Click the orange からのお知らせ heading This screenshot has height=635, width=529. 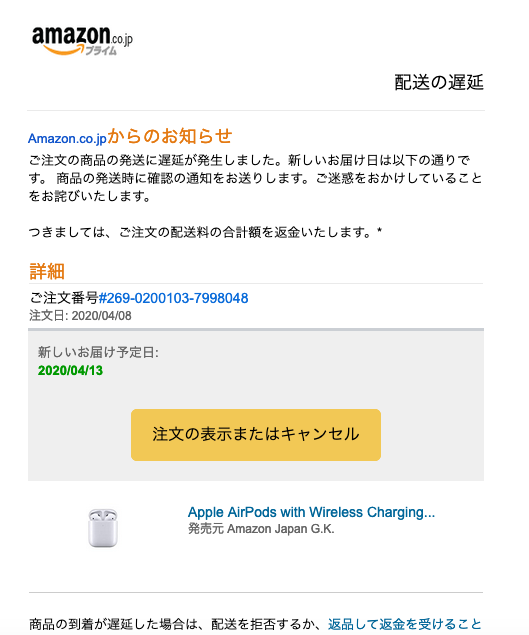point(170,136)
